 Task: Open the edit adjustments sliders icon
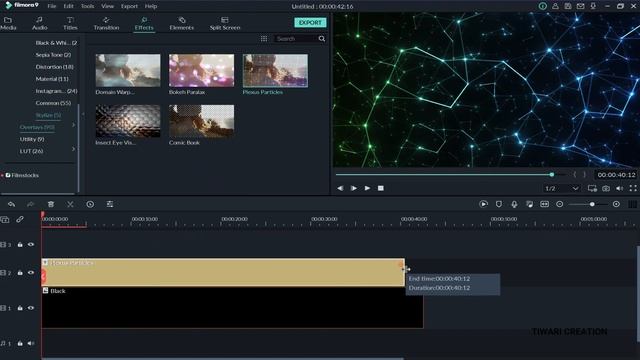pos(110,204)
